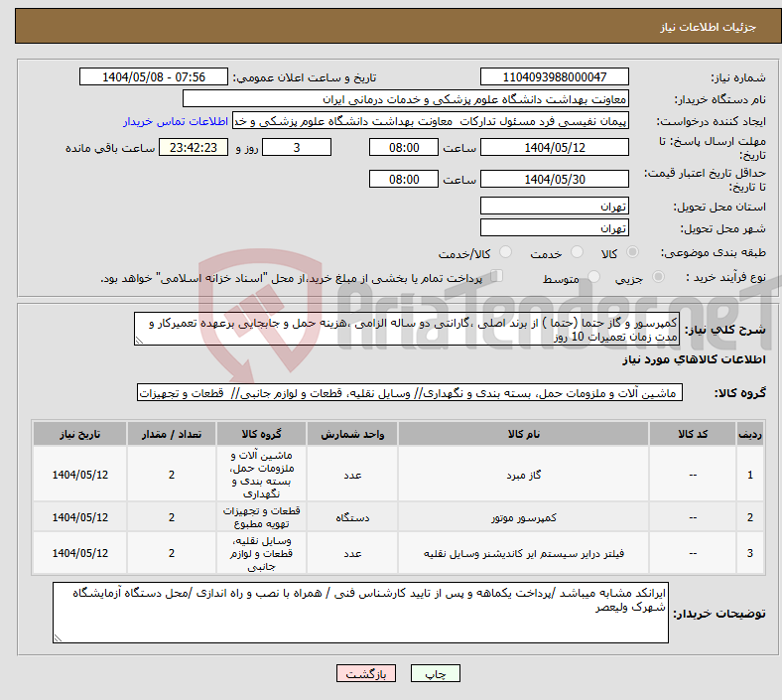Select the خدمت radio button

pyautogui.click(x=577, y=252)
